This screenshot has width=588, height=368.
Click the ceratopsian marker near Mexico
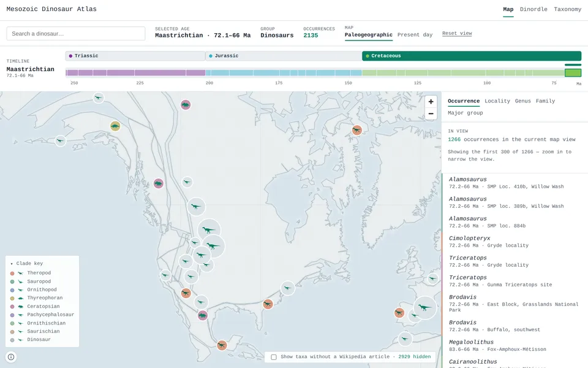[203, 315]
